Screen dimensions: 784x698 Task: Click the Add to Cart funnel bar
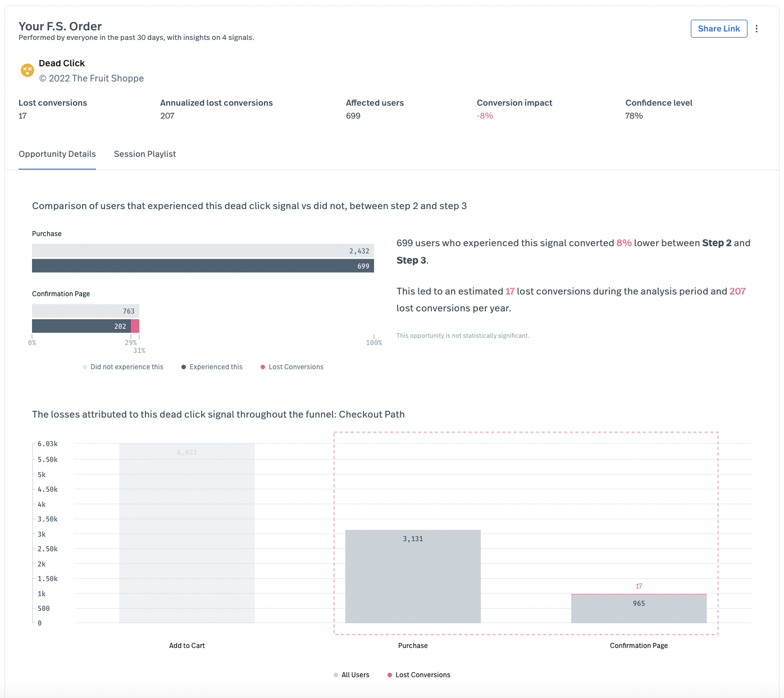click(187, 533)
